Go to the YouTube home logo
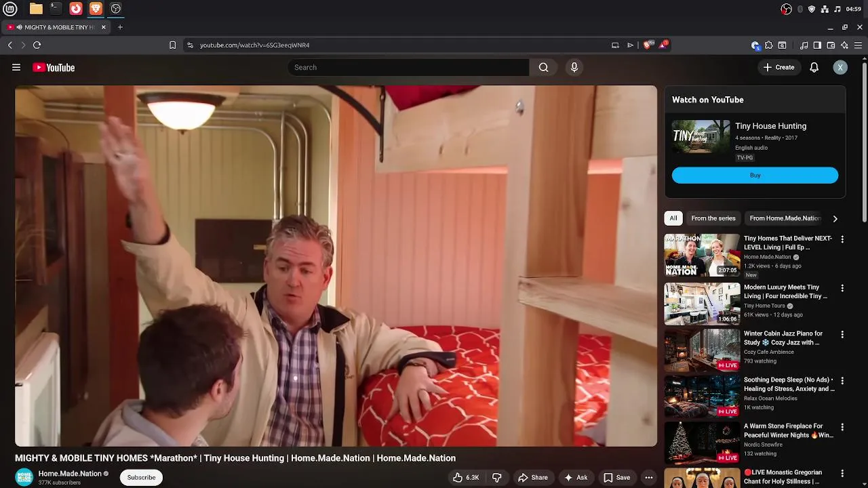This screenshot has width=868, height=488. coord(54,67)
